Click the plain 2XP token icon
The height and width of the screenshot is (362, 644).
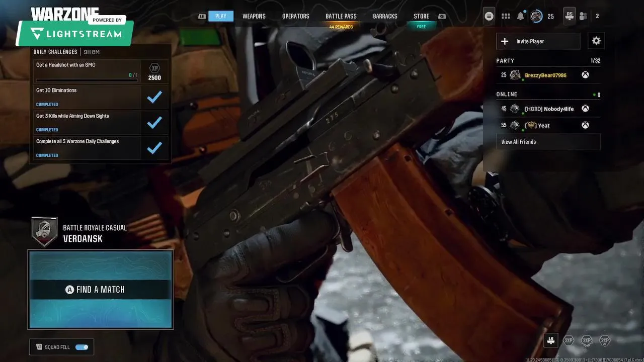point(569,341)
